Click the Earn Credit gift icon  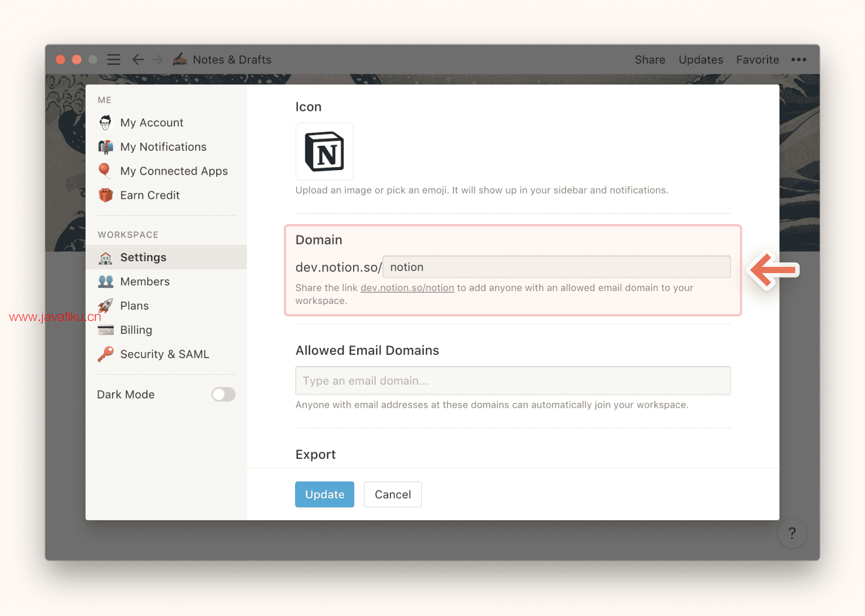coord(105,195)
